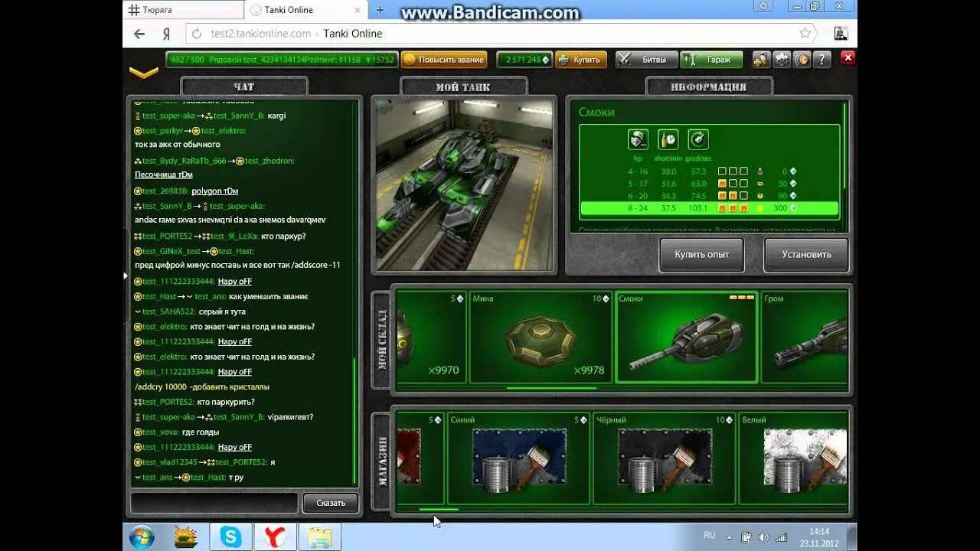Bookmark page with star icon
980x551 pixels.
[x=805, y=34]
